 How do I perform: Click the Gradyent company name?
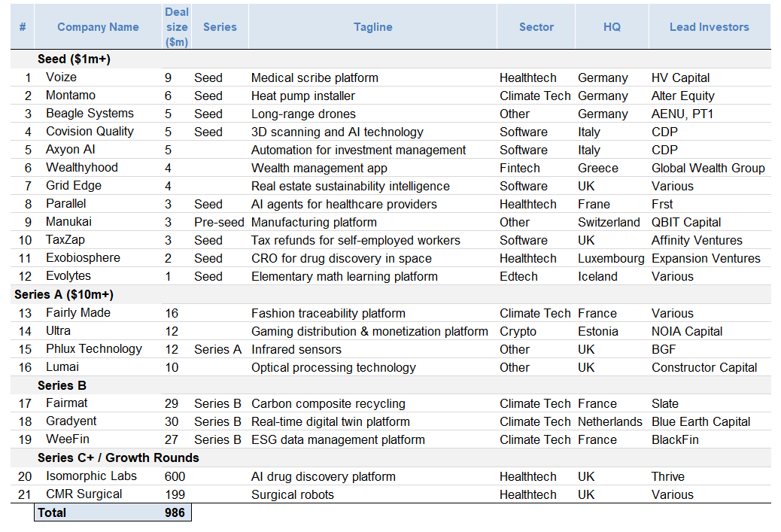tap(71, 421)
